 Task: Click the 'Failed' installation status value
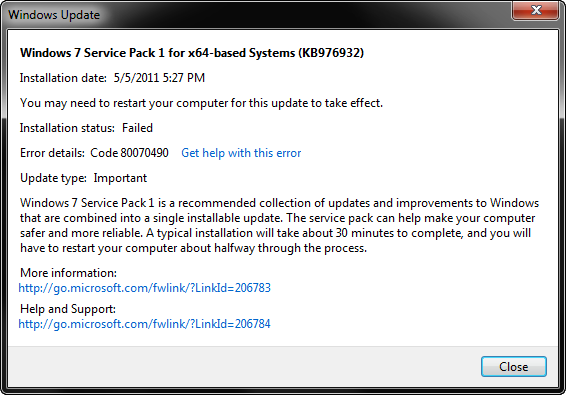click(137, 128)
